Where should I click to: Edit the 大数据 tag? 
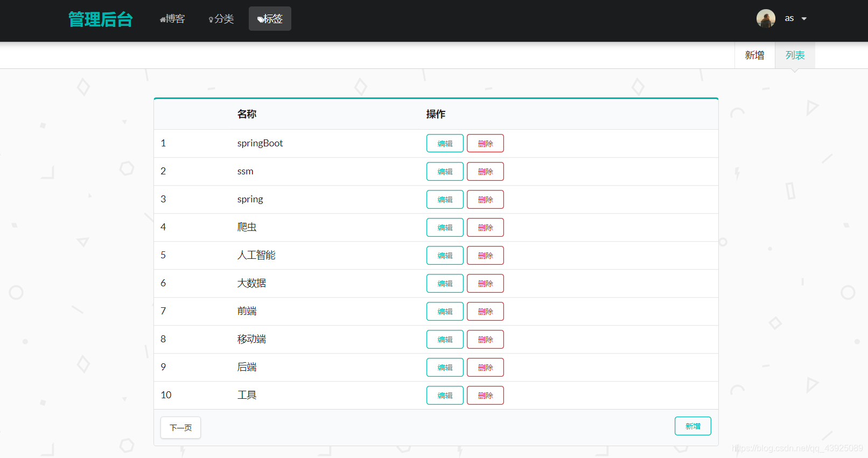click(445, 284)
